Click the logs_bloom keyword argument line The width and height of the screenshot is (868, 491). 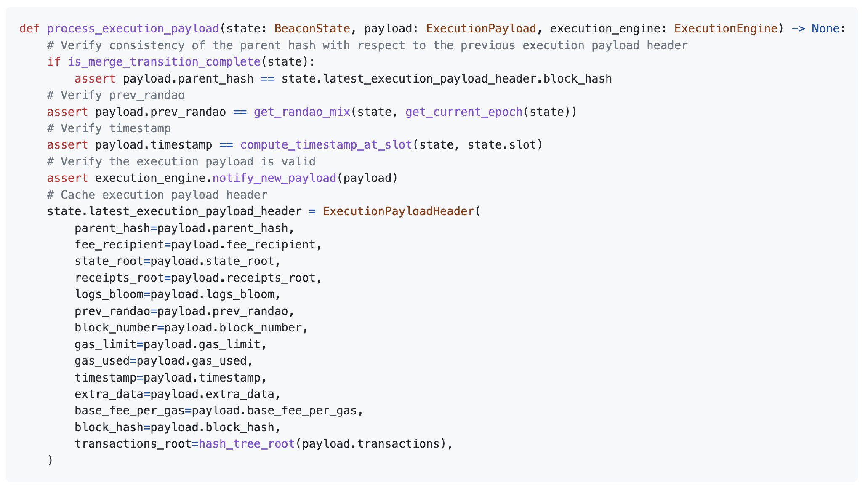(x=178, y=294)
